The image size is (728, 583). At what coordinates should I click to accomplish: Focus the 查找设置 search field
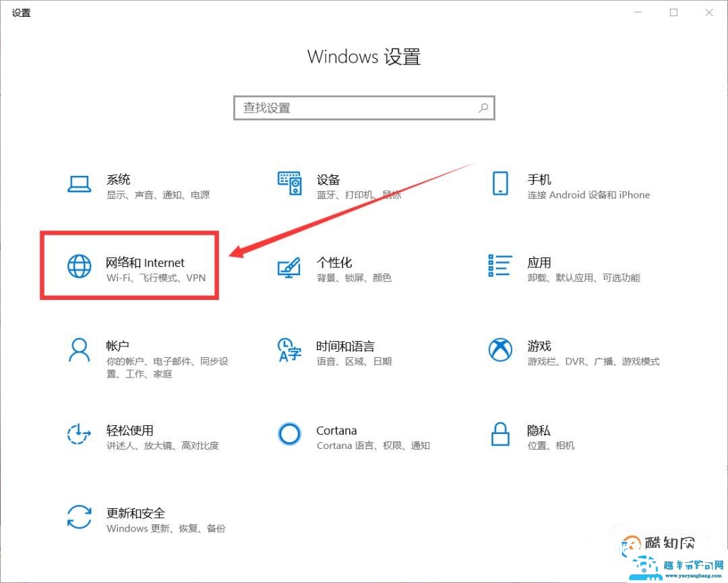click(364, 108)
